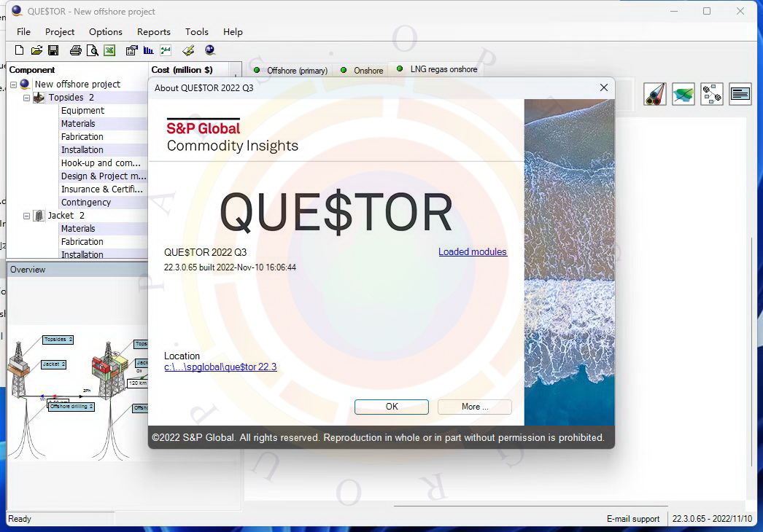Click OK in the About dialog
This screenshot has width=763, height=532.
click(x=392, y=407)
